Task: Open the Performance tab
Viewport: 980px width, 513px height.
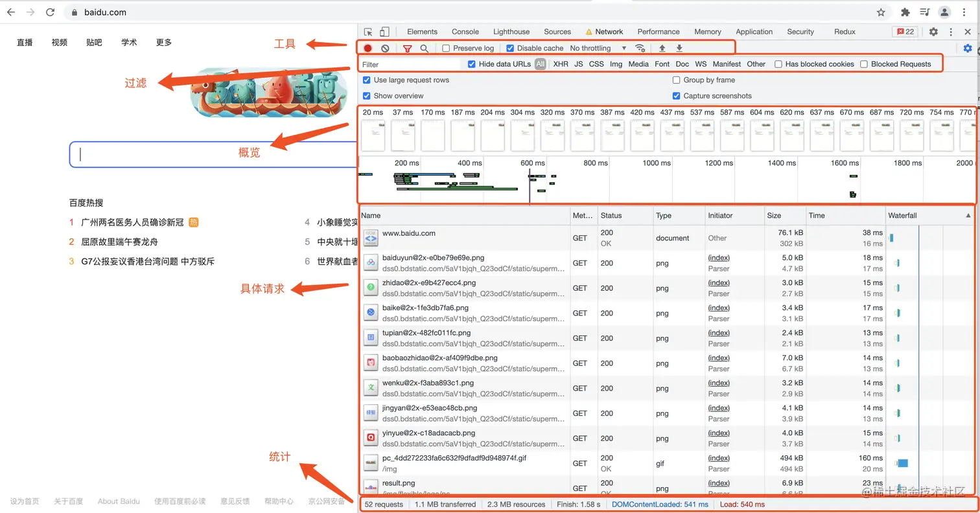Action: click(659, 32)
